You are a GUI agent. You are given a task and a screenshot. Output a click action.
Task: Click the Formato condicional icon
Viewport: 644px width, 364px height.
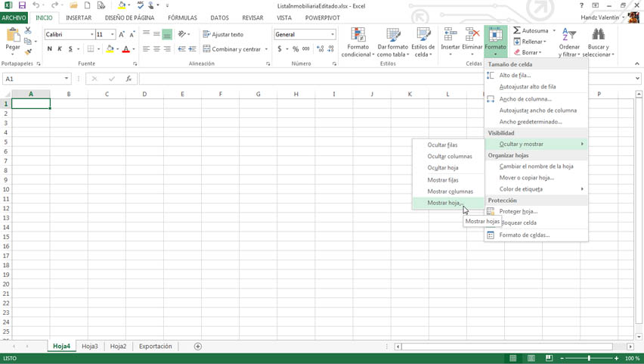(358, 36)
